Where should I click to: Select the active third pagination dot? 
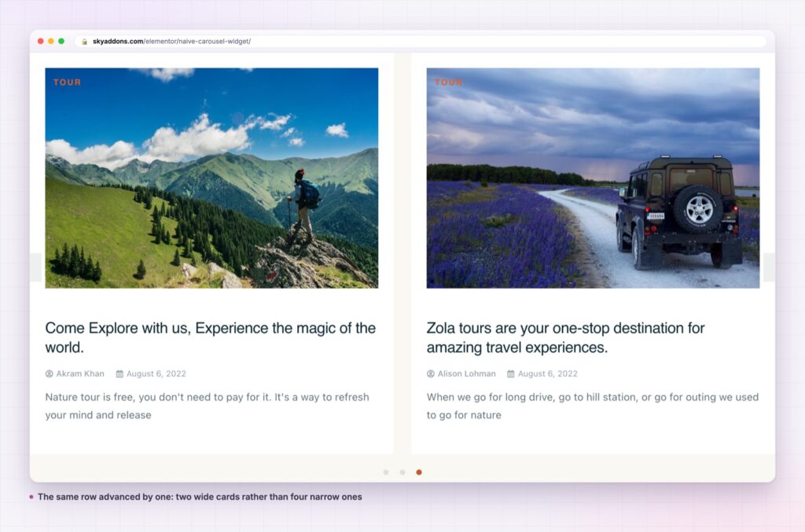coord(419,472)
